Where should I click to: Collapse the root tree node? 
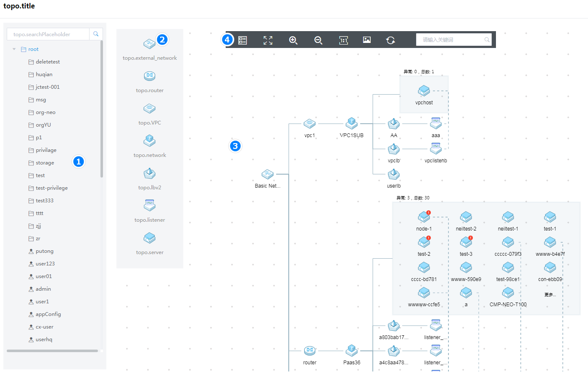pos(14,49)
